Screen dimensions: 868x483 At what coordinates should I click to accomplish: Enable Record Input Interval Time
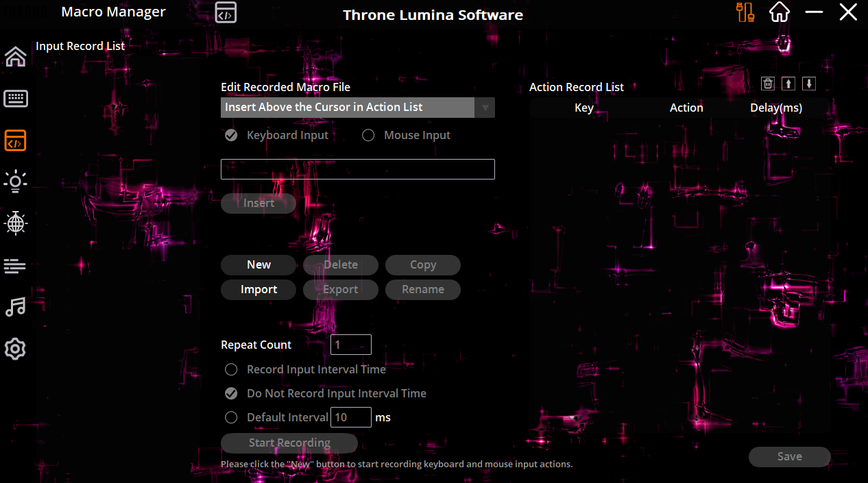pos(305,369)
